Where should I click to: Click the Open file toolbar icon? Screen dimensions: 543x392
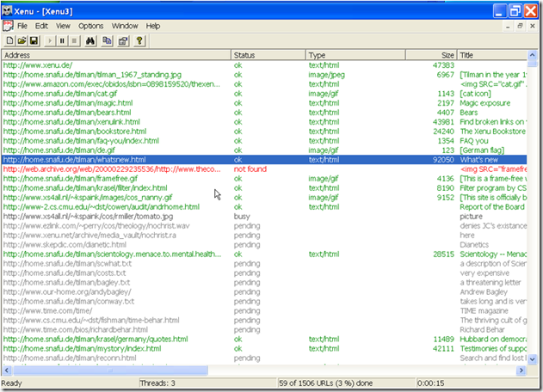pos(22,40)
